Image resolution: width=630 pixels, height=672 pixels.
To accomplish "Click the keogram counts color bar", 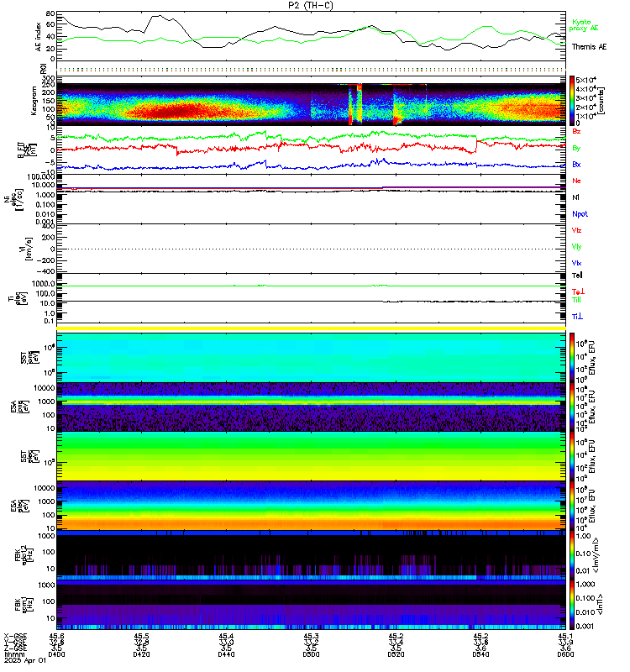I will tap(572, 101).
